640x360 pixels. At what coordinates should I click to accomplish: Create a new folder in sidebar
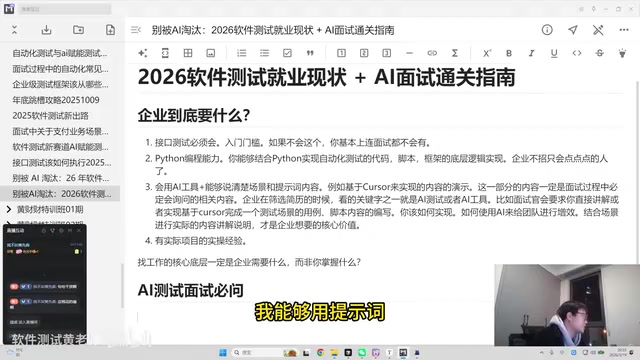[x=78, y=30]
